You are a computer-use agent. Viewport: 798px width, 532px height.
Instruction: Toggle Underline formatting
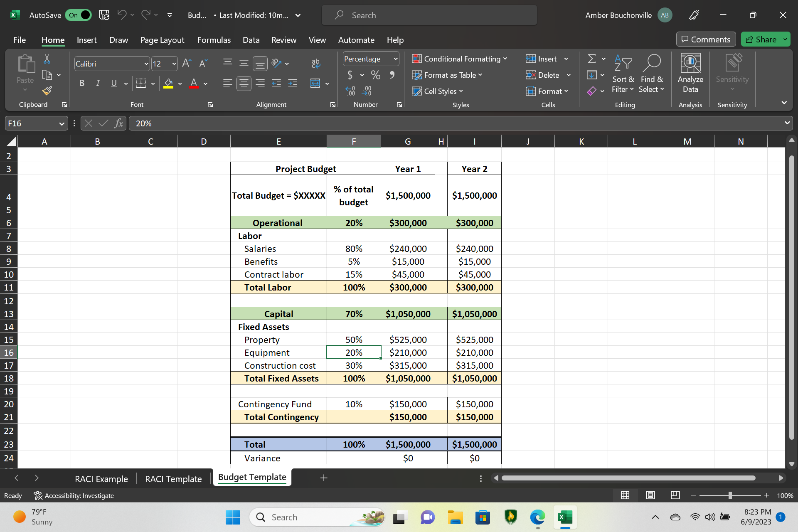(113, 83)
